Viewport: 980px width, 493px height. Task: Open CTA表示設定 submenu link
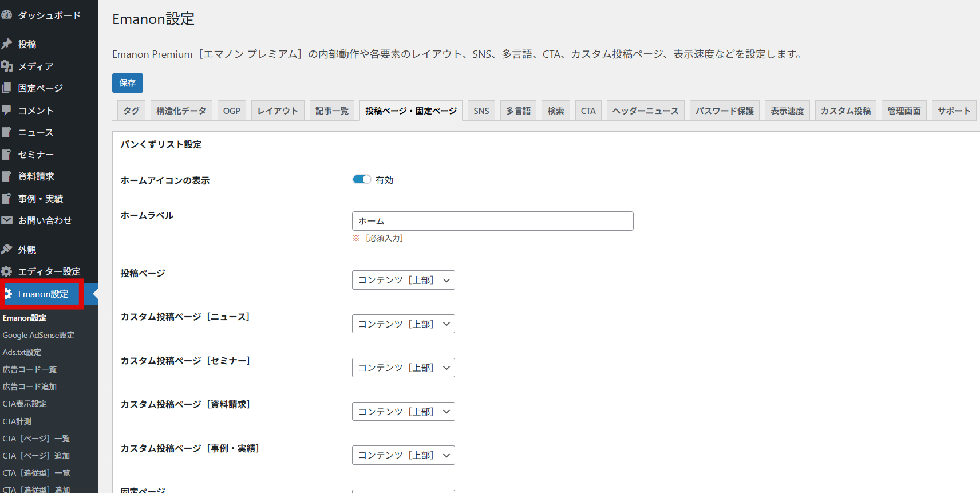click(x=25, y=404)
